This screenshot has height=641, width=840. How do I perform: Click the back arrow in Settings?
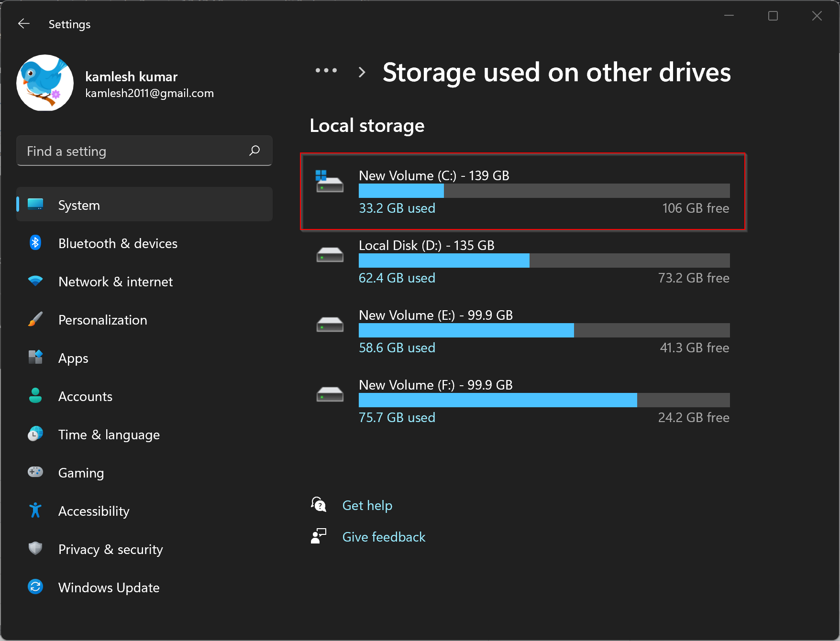[x=23, y=24]
